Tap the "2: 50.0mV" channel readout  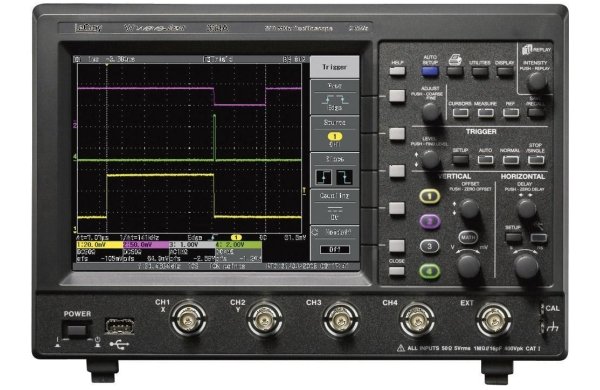(x=146, y=245)
